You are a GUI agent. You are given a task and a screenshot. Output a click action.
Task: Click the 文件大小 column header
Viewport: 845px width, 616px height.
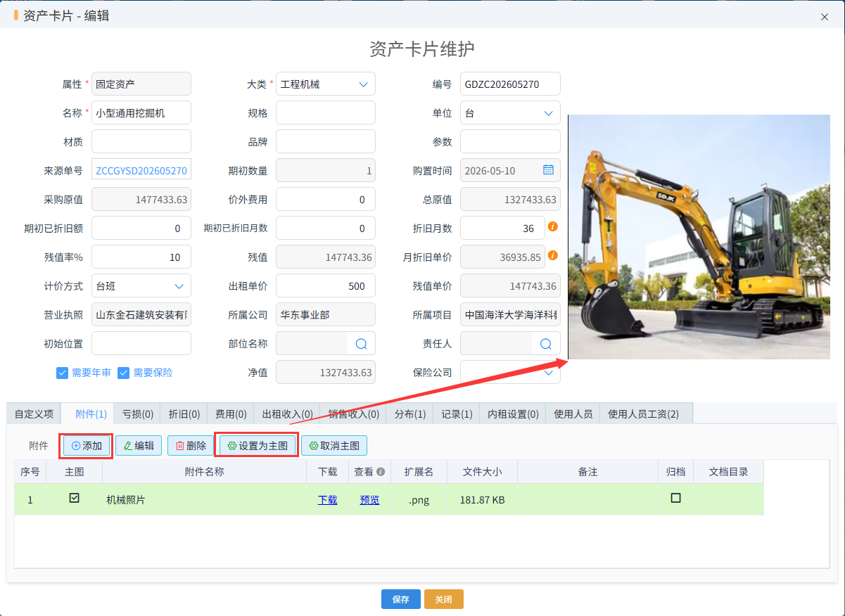[x=482, y=472]
